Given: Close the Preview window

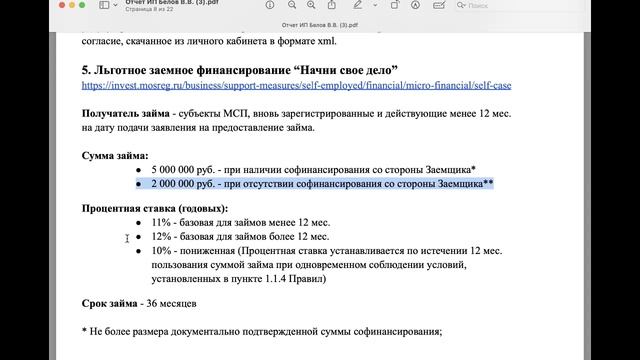Looking at the screenshot, I should point(62,5).
